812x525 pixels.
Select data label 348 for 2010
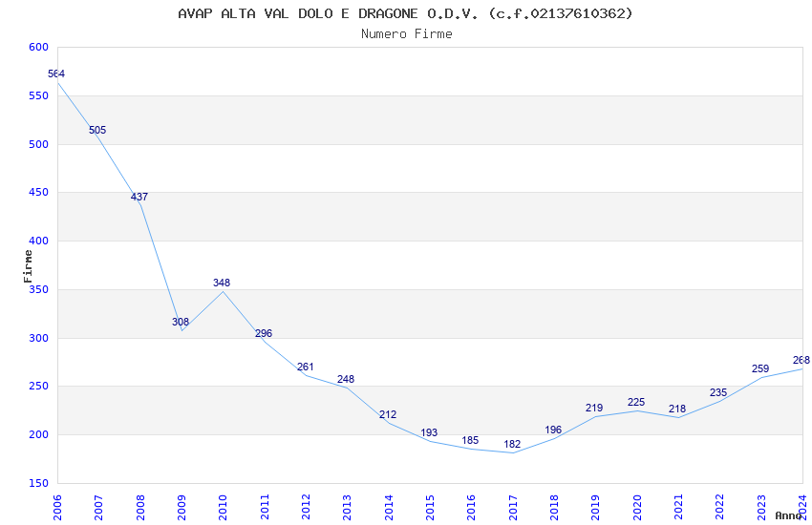coord(222,283)
